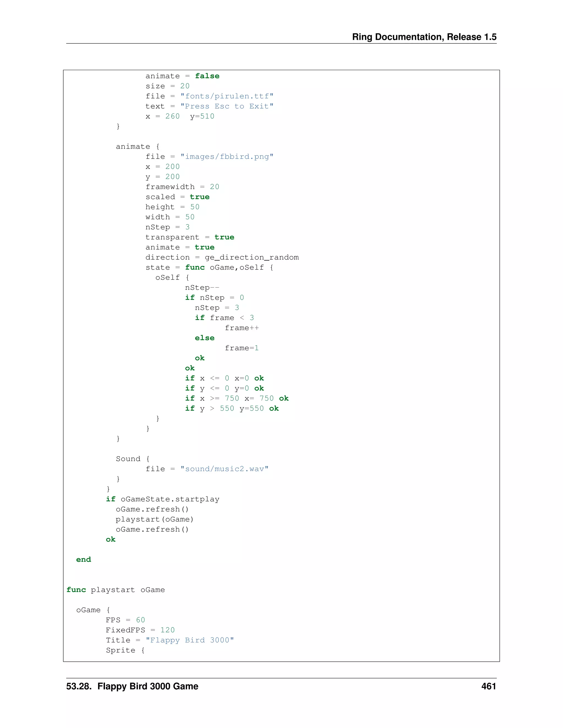Click the line 'width = 50'

(170, 217)
